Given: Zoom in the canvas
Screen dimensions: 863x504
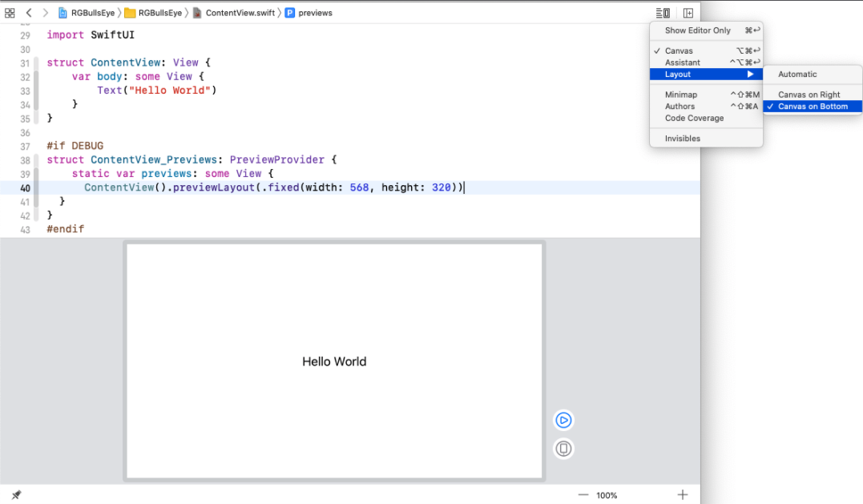Looking at the screenshot, I should pos(683,494).
